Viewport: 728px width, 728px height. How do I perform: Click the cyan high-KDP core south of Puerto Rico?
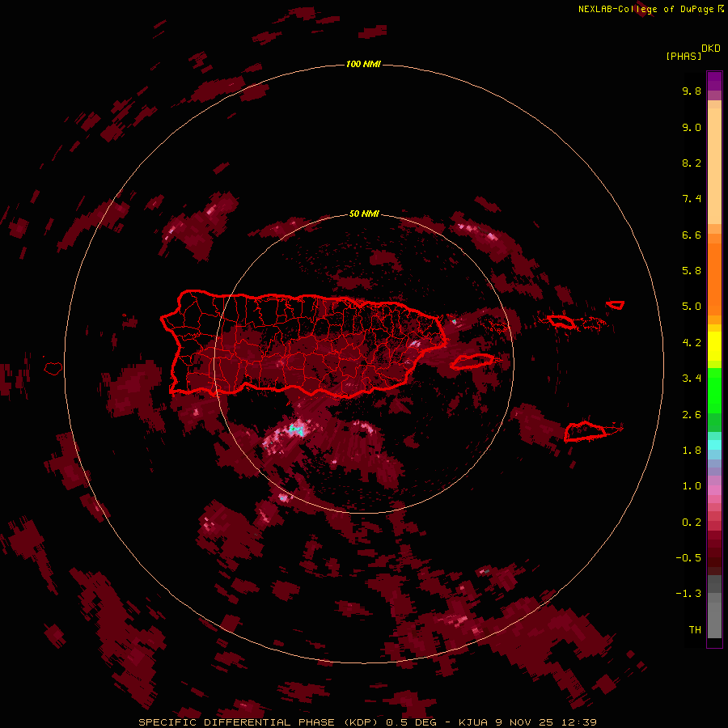(296, 429)
